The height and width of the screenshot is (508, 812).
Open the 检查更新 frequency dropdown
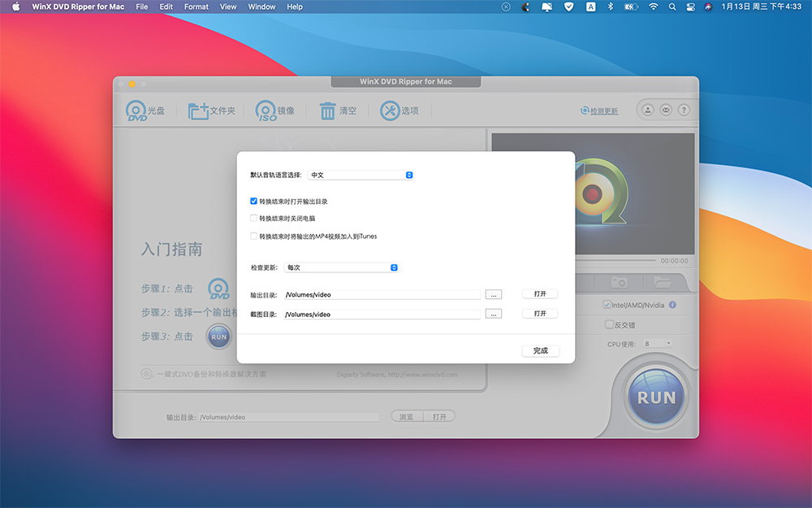tap(341, 267)
